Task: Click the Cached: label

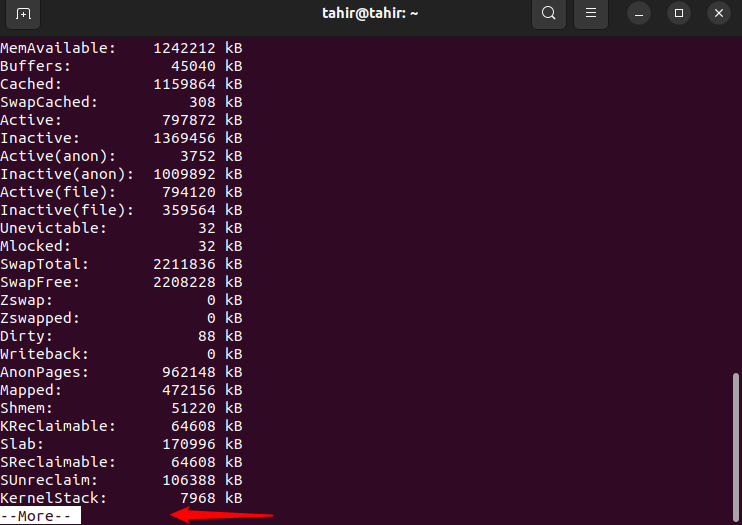Action: click(31, 84)
